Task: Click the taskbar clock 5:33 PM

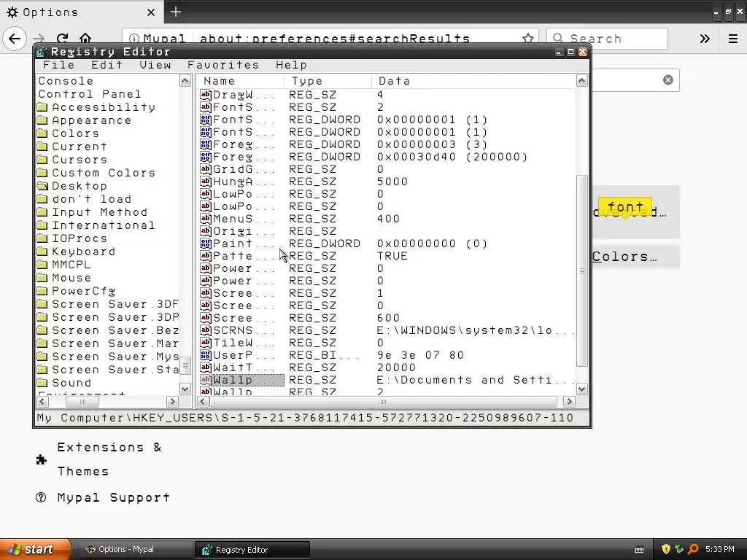Action: pyautogui.click(x=720, y=550)
